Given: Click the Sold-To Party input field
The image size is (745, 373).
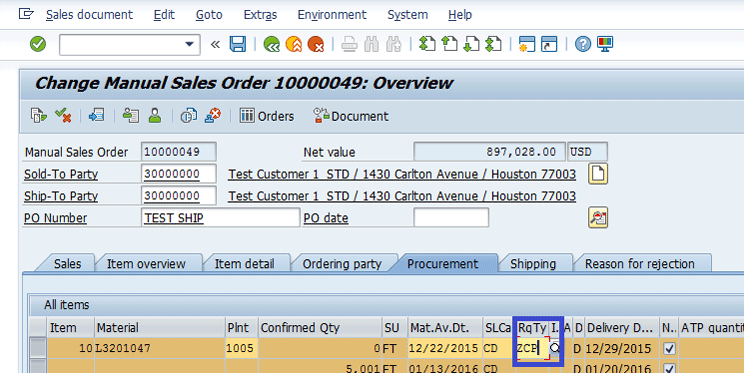Looking at the screenshot, I should [179, 174].
